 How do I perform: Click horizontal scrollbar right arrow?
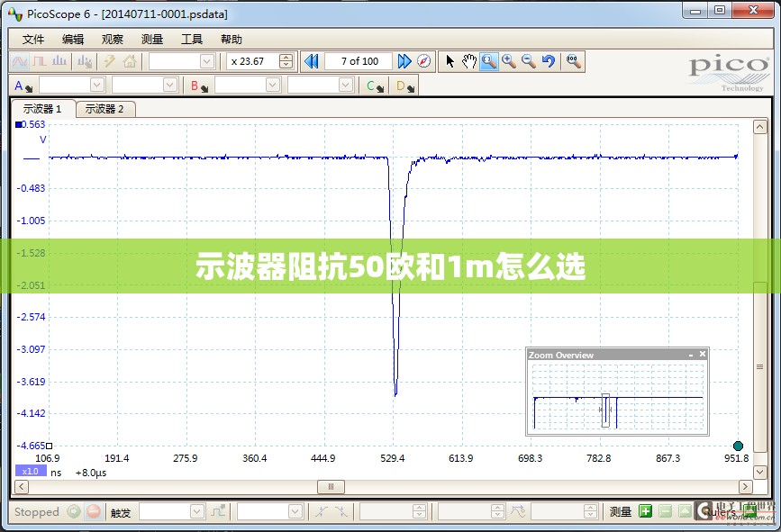(x=745, y=487)
